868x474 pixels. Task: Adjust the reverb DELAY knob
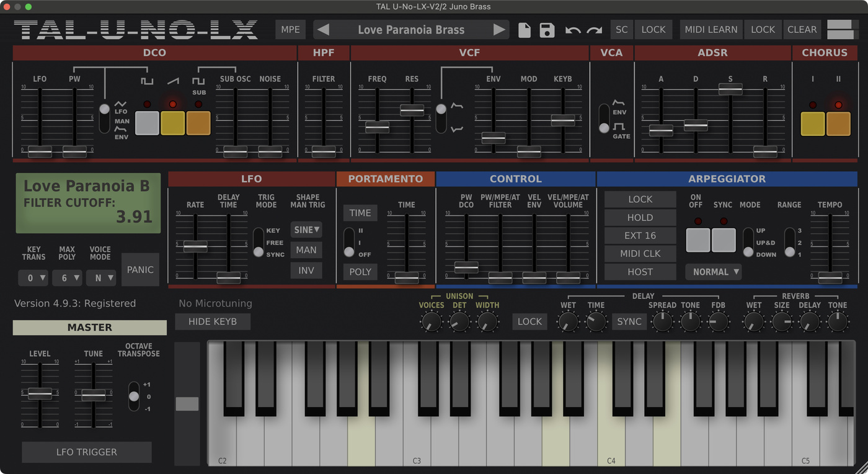pos(810,321)
